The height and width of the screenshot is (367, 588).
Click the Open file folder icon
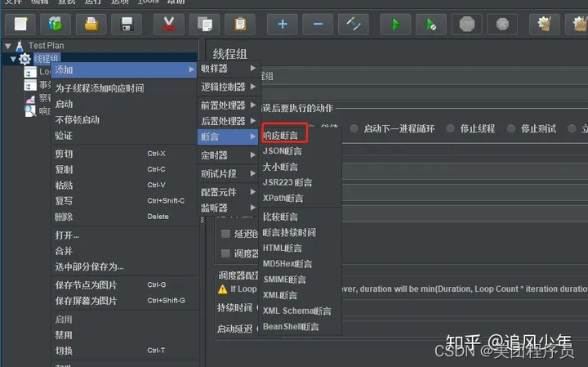point(91,25)
